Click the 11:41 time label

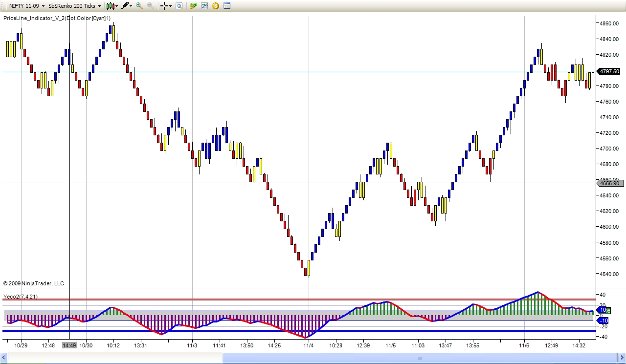[220, 345]
